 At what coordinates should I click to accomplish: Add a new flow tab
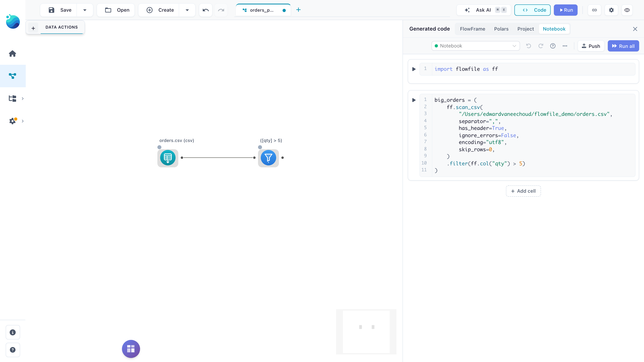(x=298, y=10)
